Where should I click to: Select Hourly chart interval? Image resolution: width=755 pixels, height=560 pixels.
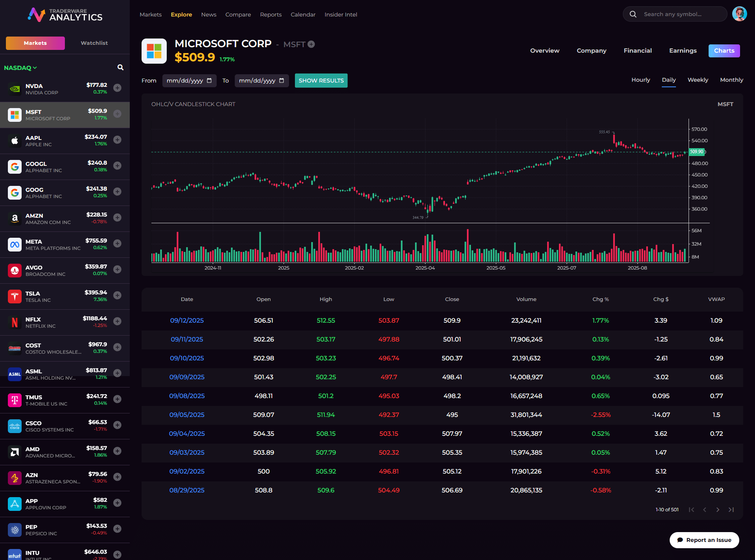(x=641, y=80)
